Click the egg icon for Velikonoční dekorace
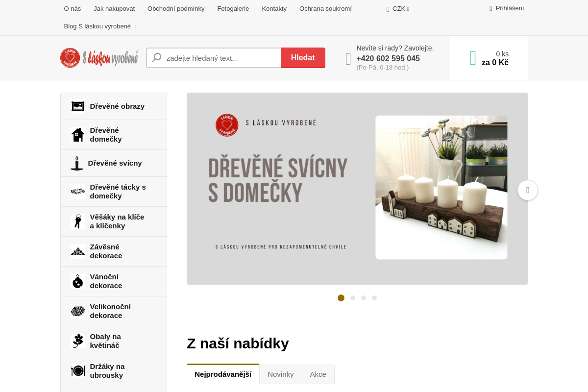Screen dimensions: 588x392 tap(78, 311)
